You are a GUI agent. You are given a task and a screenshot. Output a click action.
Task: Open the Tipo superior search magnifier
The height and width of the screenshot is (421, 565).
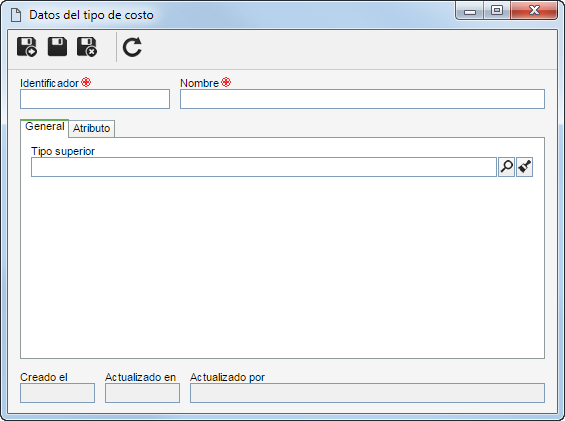coord(506,167)
